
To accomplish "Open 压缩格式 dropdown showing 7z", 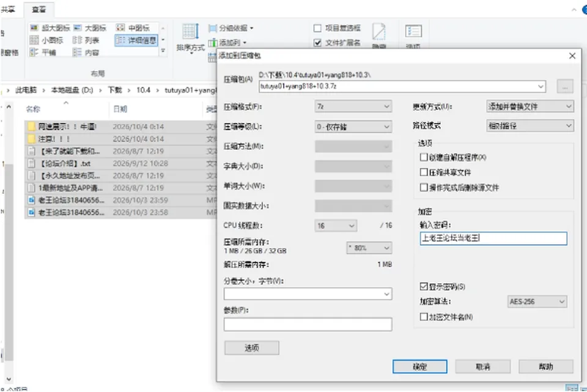I will coord(353,106).
